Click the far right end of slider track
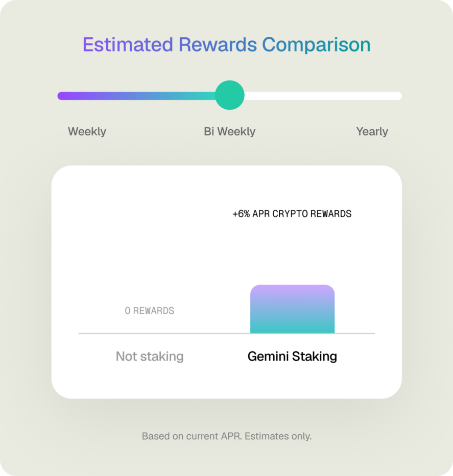453x476 pixels. 398,96
